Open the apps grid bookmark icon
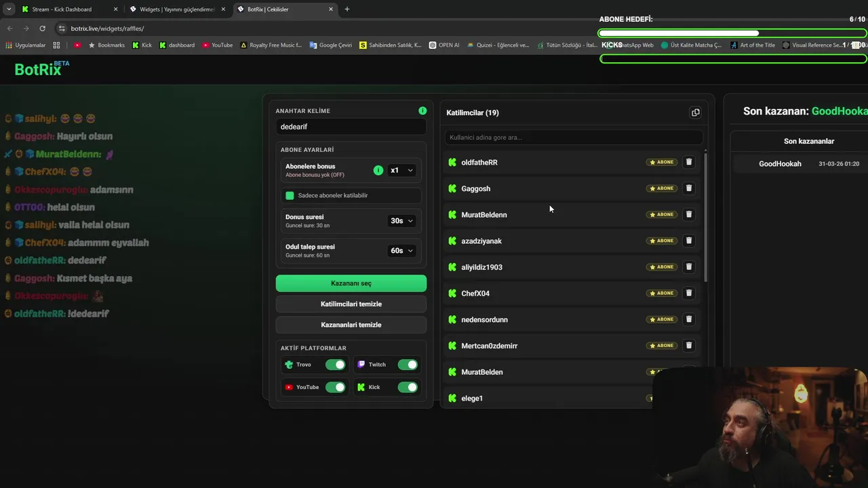Image resolution: width=868 pixels, height=488 pixels. pos(56,45)
